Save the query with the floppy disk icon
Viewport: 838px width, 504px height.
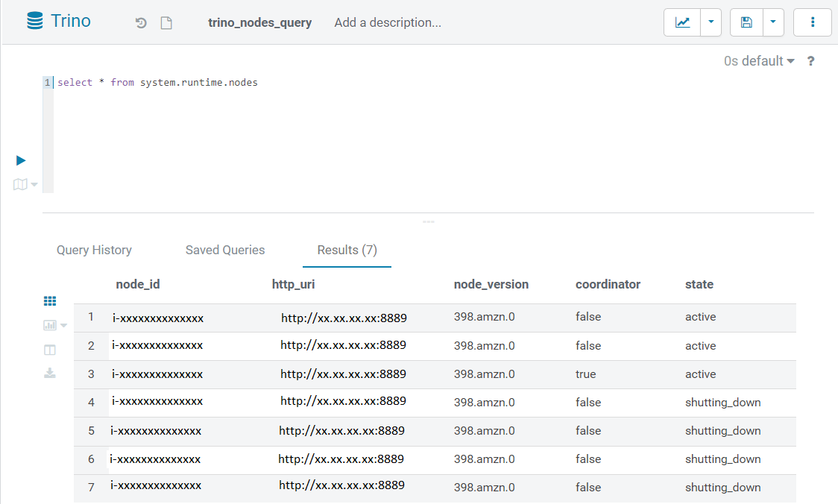click(x=746, y=22)
